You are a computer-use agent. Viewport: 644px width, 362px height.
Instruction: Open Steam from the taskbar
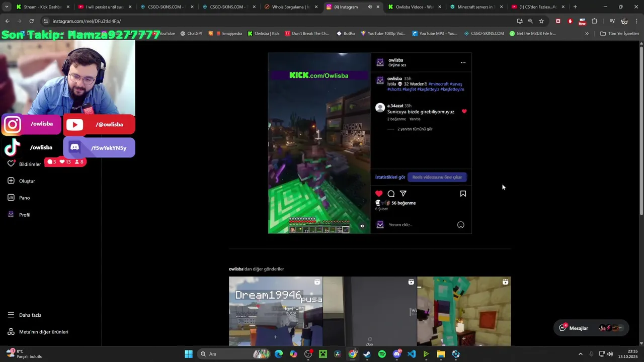point(367,354)
